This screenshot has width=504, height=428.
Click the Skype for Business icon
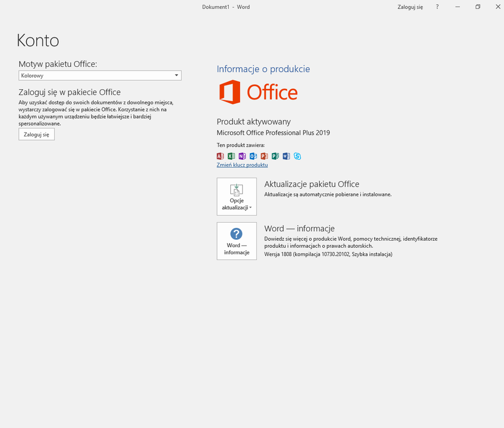coord(297,156)
